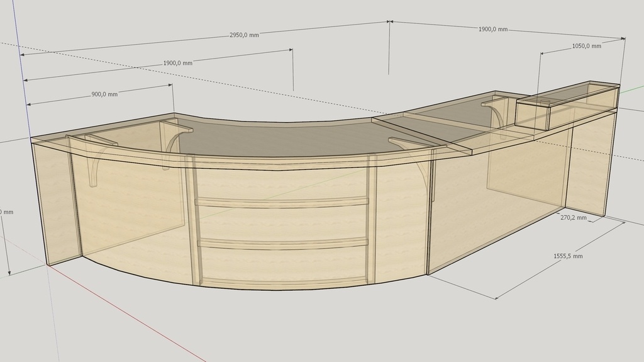Screen dimensions: 644x362
Task: Click the 2950,0 mm dimension label
Action: (x=244, y=35)
